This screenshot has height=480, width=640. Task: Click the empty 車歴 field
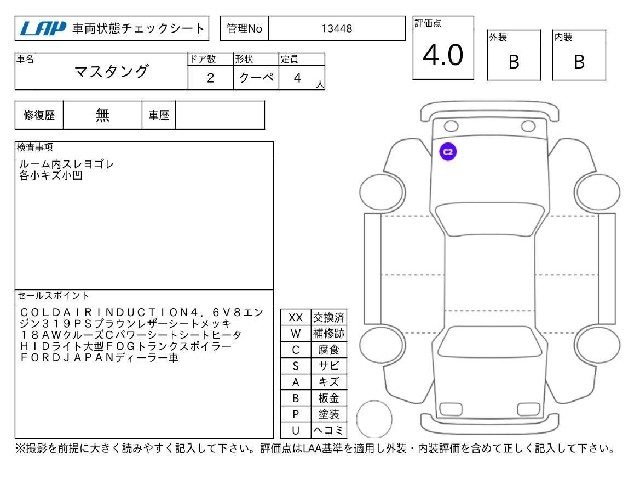click(x=220, y=116)
